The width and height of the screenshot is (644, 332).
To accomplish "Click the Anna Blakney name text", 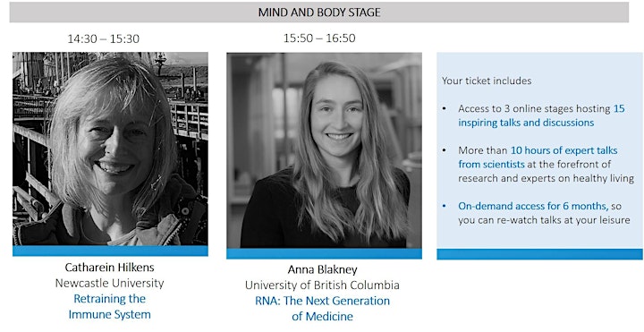I will click(322, 269).
